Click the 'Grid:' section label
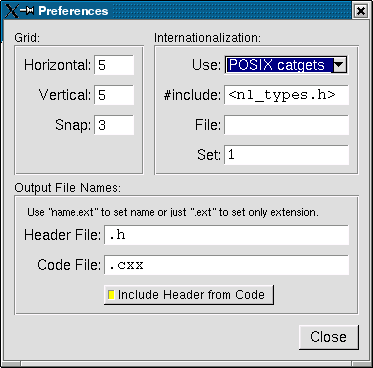 (27, 38)
